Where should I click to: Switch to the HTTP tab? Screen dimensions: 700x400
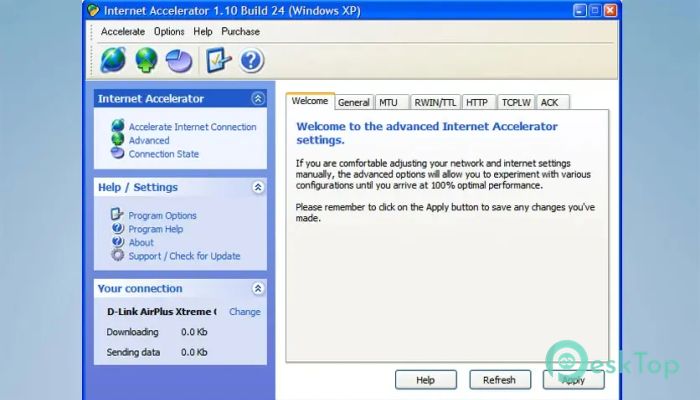coord(477,103)
